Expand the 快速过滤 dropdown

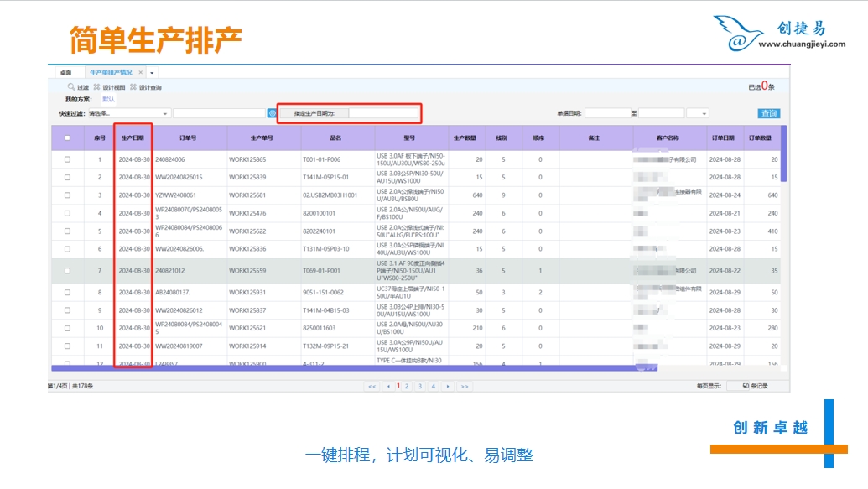click(165, 113)
